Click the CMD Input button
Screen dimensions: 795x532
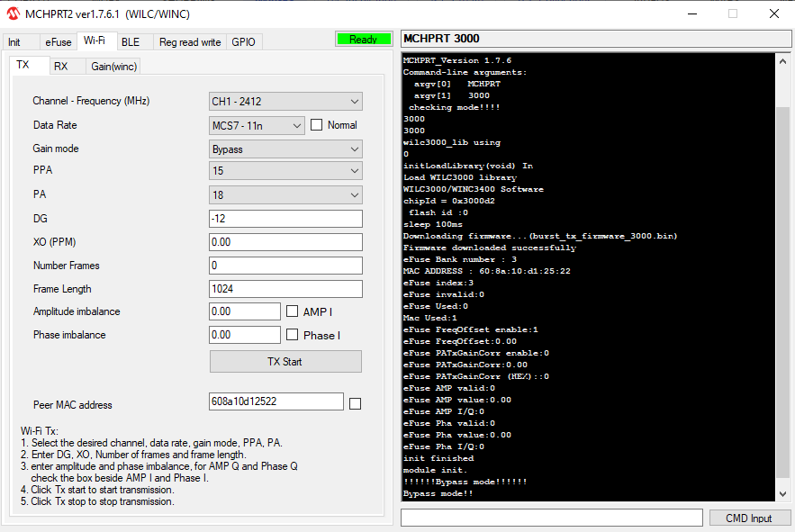pos(749,518)
